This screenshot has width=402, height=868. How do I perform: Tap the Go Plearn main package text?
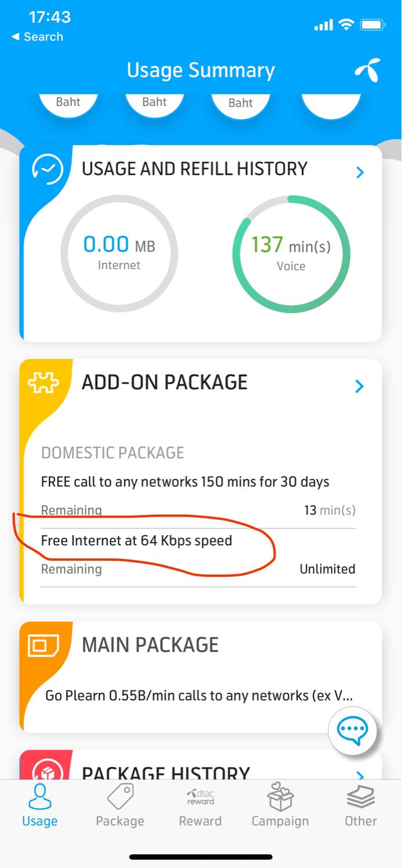pos(199,696)
